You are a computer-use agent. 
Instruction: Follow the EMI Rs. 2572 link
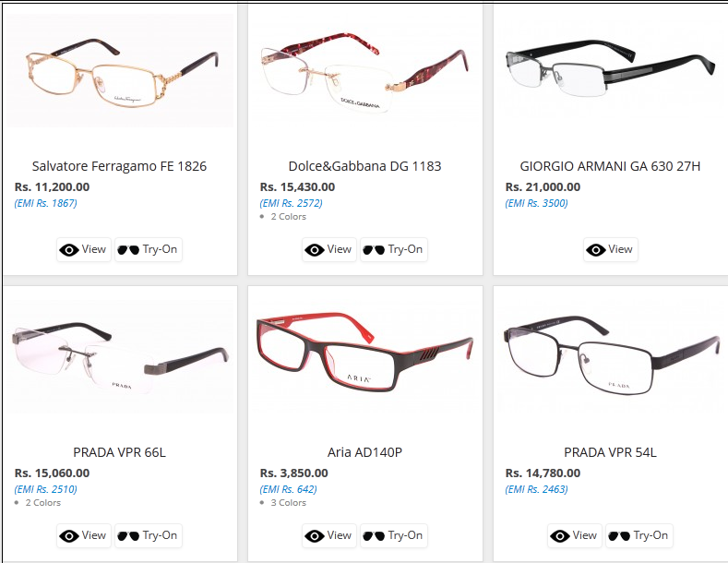coord(291,203)
